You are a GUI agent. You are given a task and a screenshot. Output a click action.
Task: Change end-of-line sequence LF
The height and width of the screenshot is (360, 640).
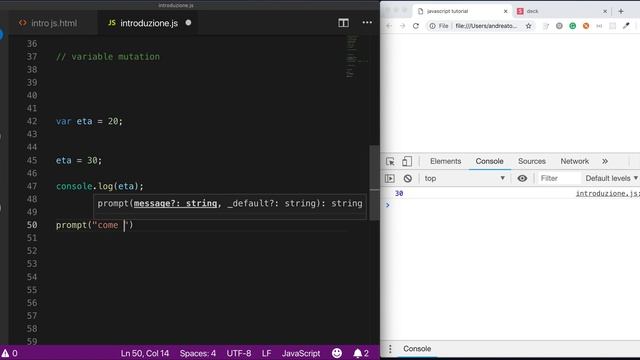tap(266, 353)
